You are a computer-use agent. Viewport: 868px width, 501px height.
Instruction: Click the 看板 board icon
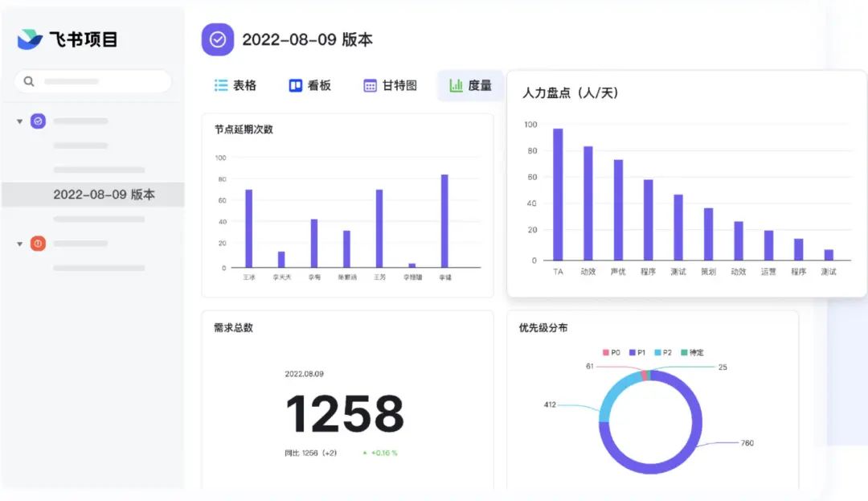pos(296,85)
